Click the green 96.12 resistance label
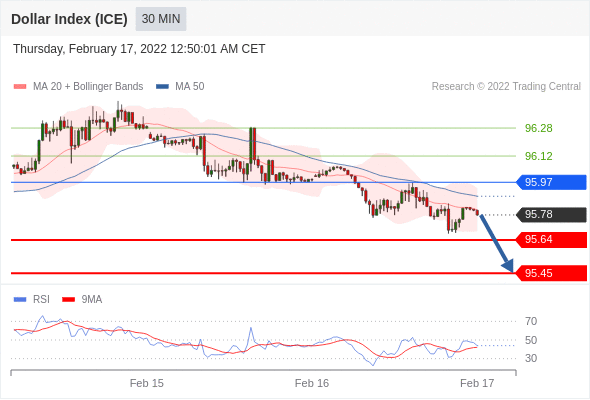The height and width of the screenshot is (400, 590). [538, 156]
